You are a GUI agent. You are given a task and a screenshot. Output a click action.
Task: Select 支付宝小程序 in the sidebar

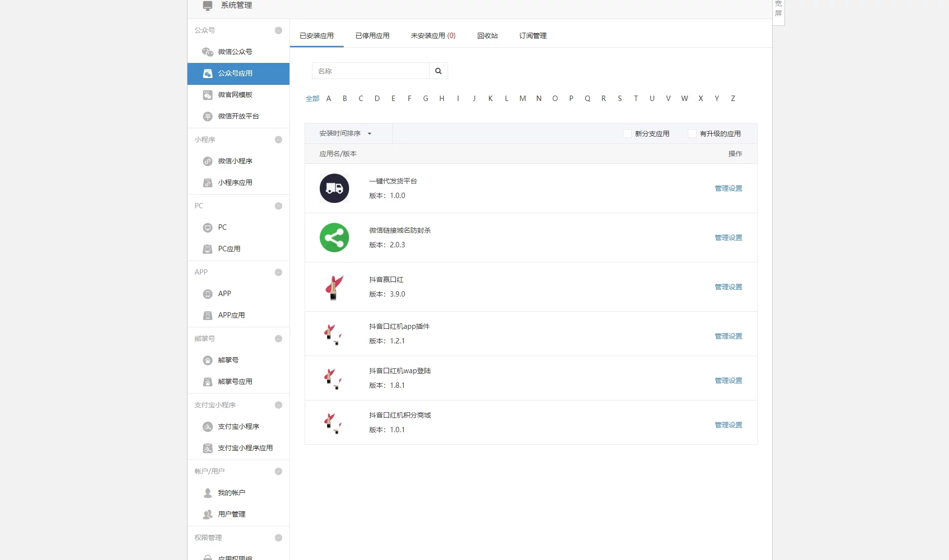pos(238,426)
